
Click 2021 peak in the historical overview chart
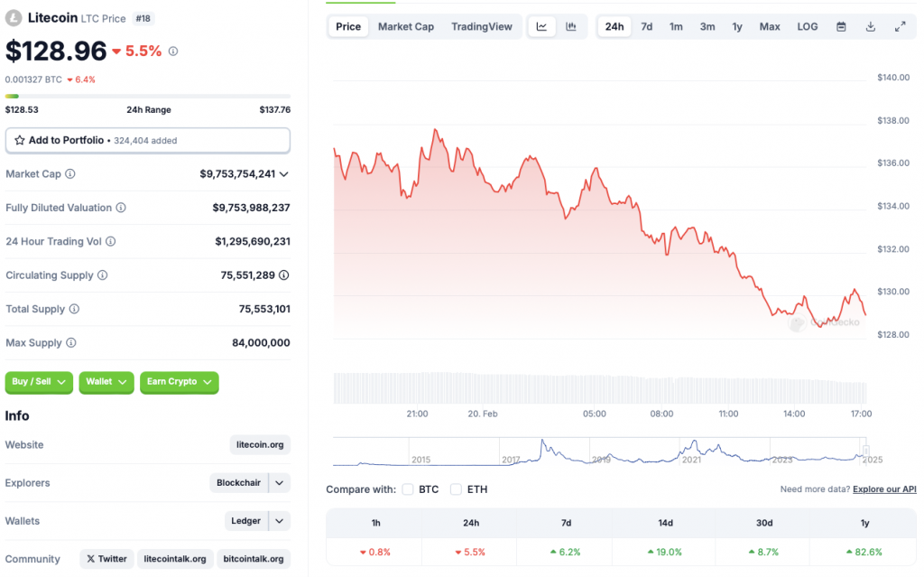pyautogui.click(x=695, y=442)
